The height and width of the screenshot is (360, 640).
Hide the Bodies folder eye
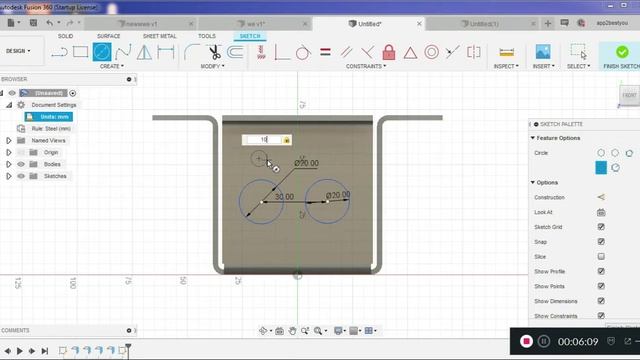(x=21, y=164)
